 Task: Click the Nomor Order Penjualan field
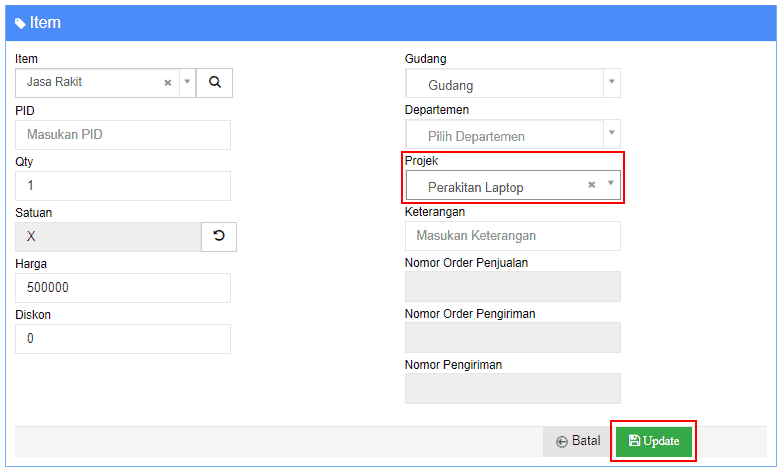(512, 286)
